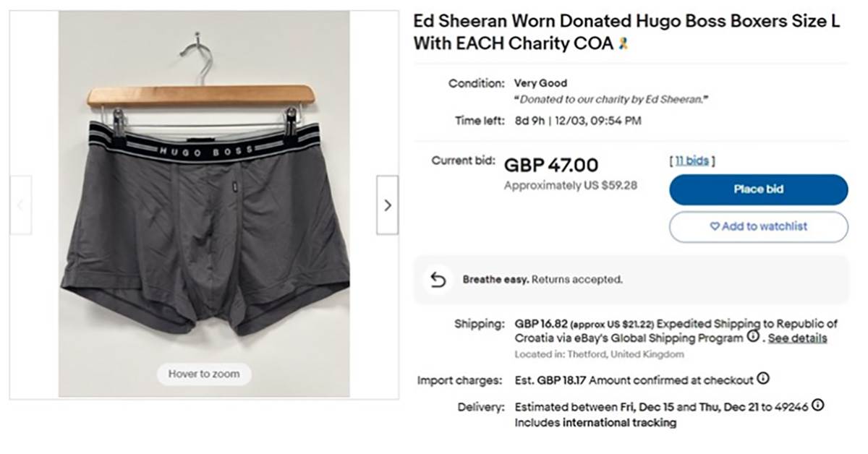Click the charity ribbon icon in title
This screenshot has height=454, width=868.
tap(623, 44)
